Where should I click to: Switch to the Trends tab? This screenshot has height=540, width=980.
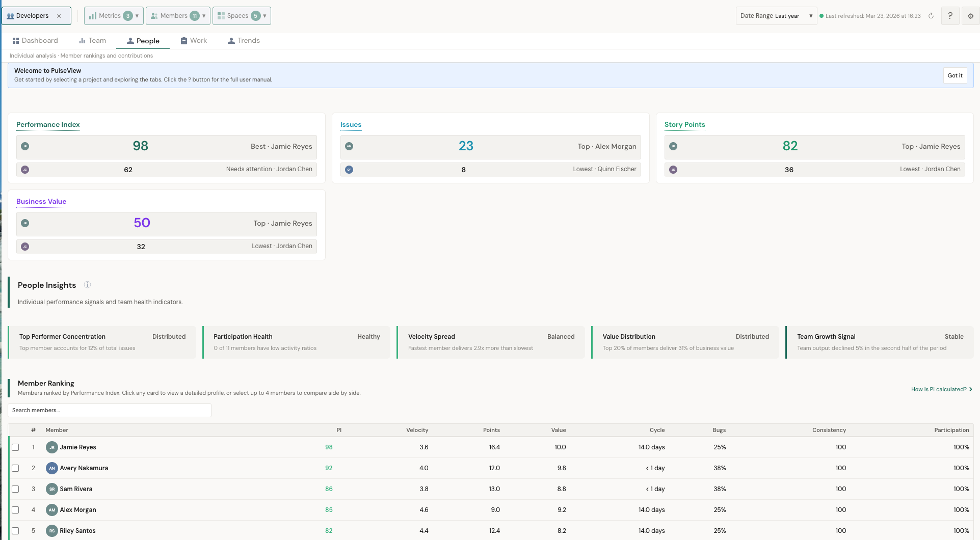[244, 40]
